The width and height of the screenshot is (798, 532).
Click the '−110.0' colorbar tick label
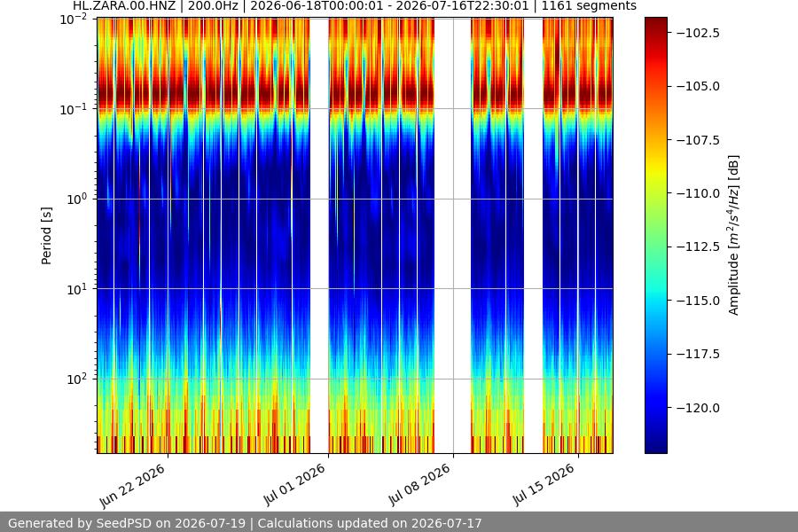(698, 193)
